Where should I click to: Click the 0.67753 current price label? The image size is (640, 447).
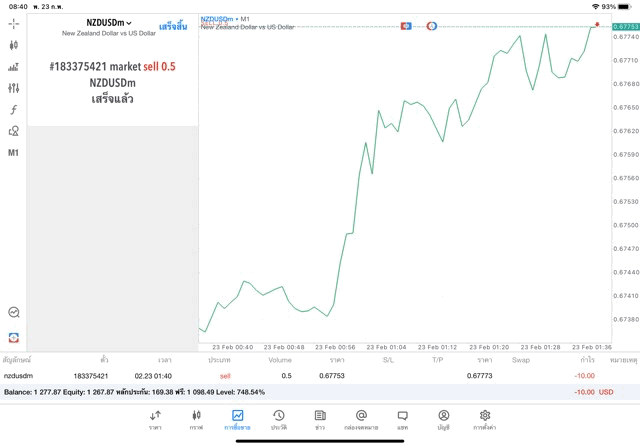625,27
